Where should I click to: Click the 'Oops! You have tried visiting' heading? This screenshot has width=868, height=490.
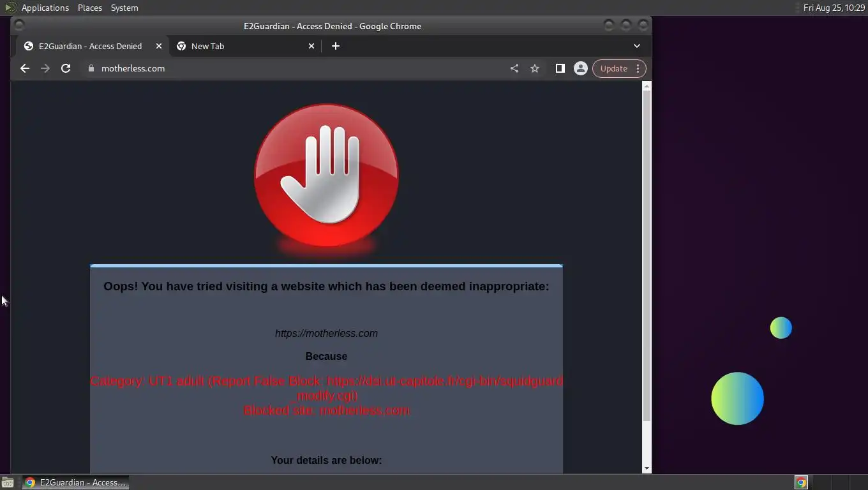[326, 286]
